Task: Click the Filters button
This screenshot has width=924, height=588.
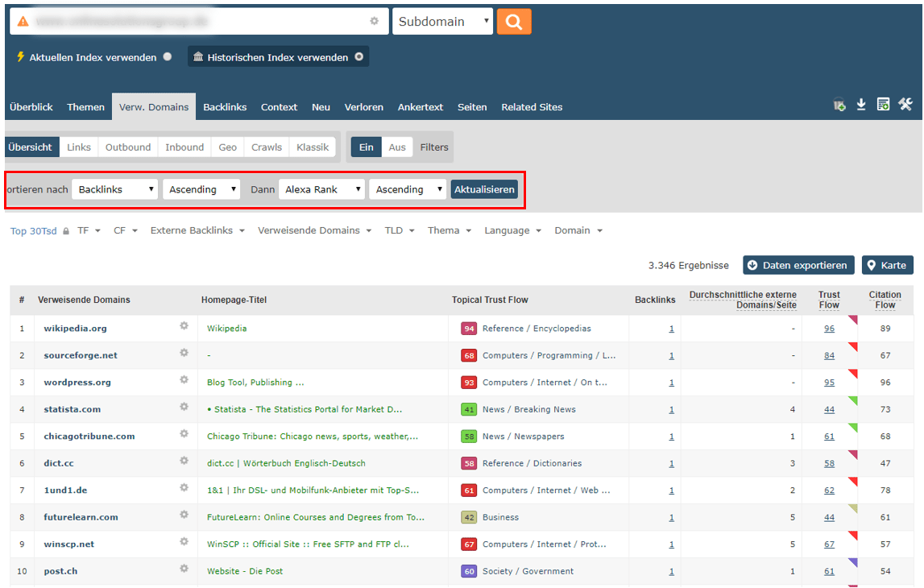Action: click(434, 147)
